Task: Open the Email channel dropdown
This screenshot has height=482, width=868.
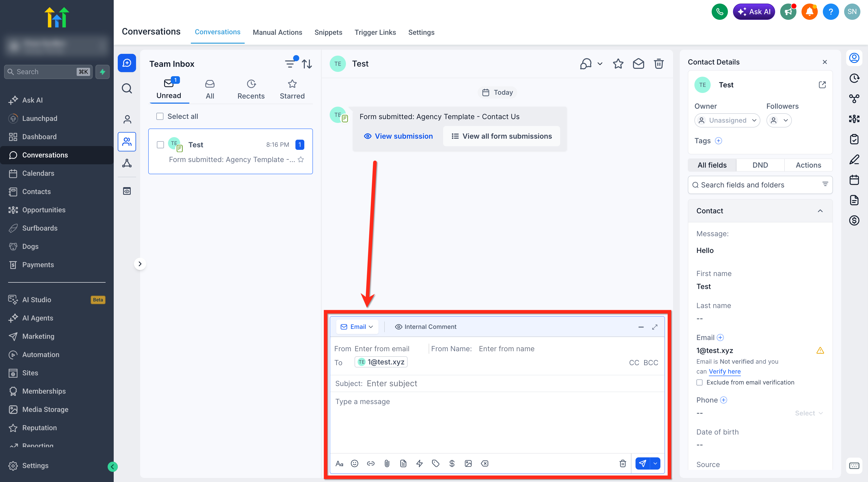Action: pos(357,327)
